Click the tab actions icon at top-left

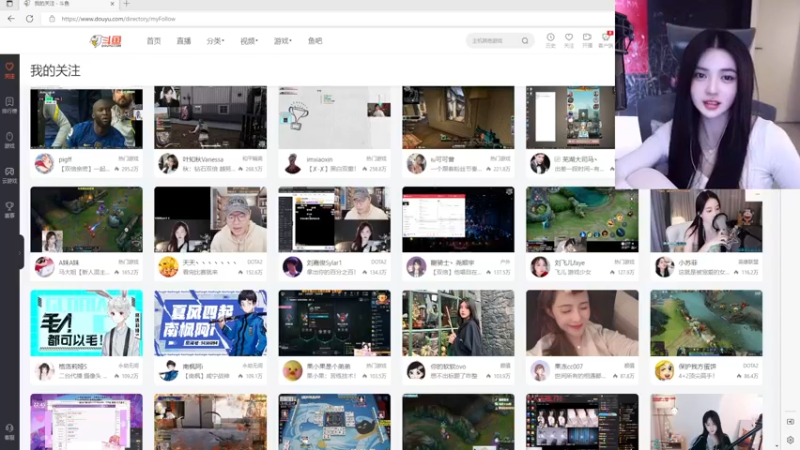pyautogui.click(x=9, y=4)
